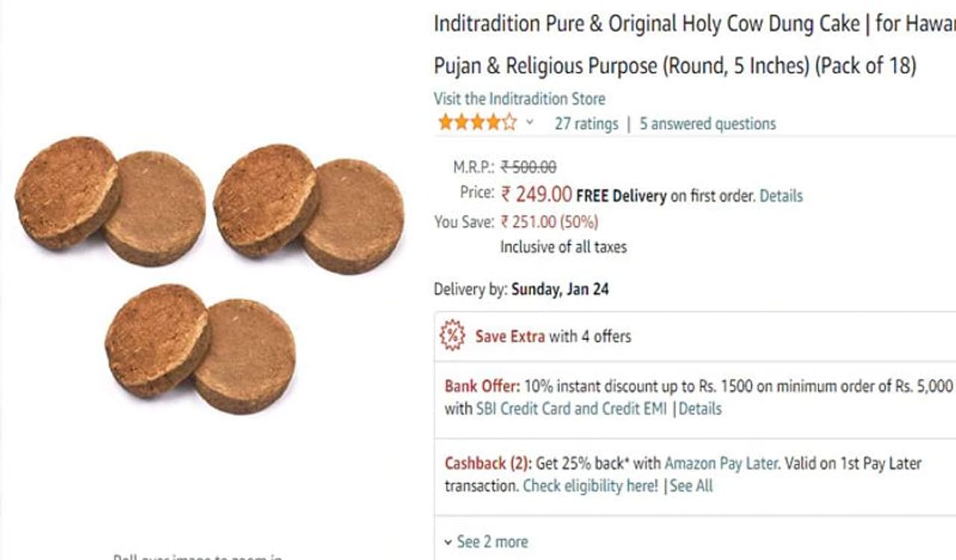
Task: View the 5 answered questions
Action: click(707, 124)
